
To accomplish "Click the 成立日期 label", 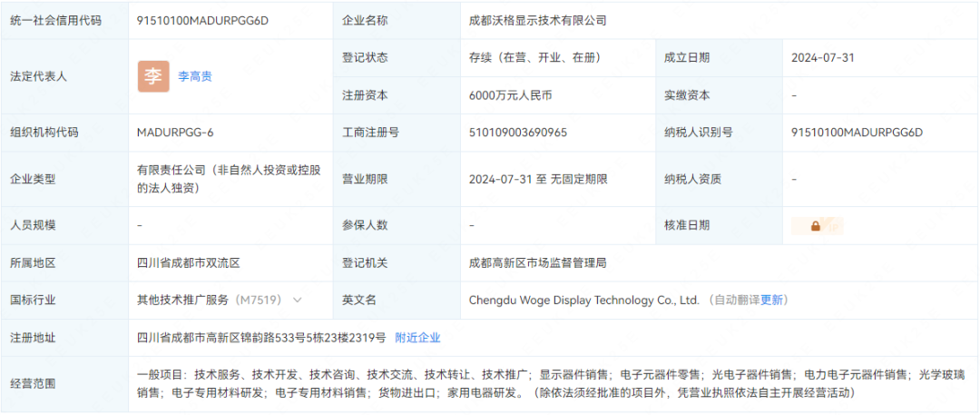I will (x=687, y=57).
